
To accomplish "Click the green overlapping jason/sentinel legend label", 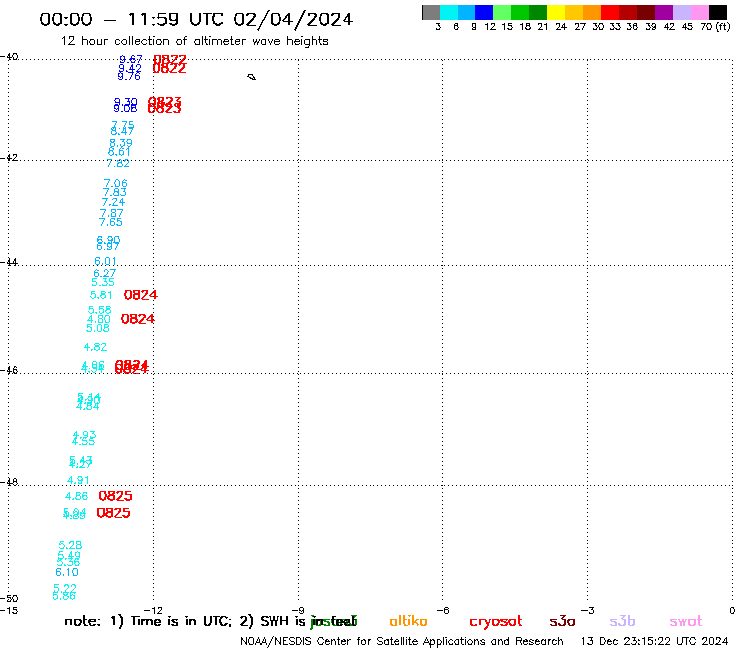I will point(334,622).
